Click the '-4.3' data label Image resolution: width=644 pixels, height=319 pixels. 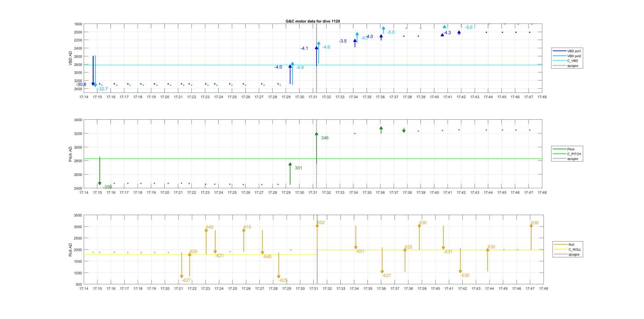(447, 33)
